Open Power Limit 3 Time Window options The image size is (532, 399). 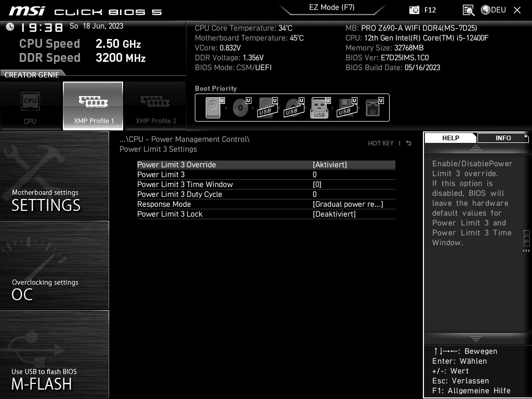click(317, 184)
